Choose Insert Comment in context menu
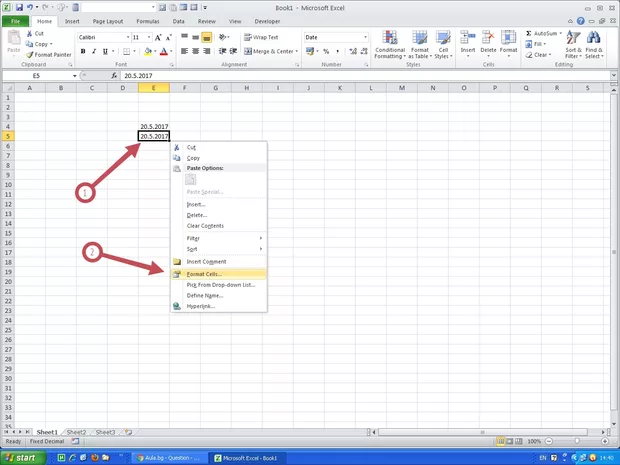Screen dimensions: 620x465 pyautogui.click(x=219, y=262)
